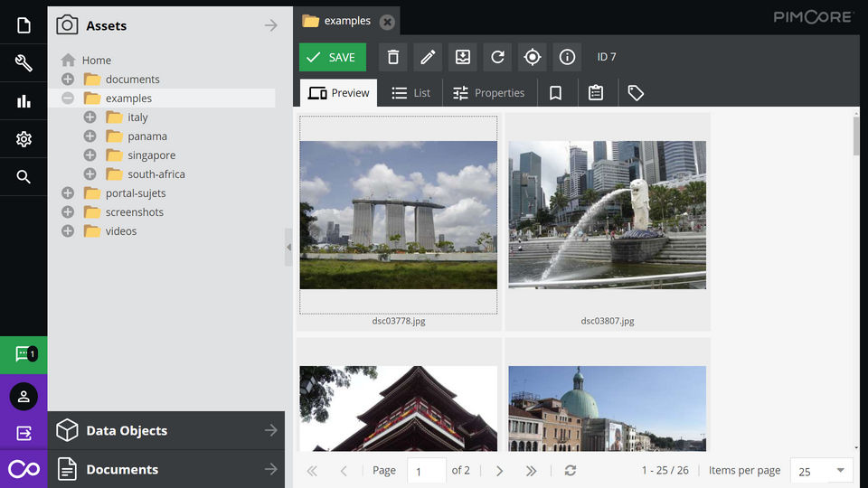The width and height of the screenshot is (868, 488).
Task: Open the Data Objects panel
Action: pos(166,431)
